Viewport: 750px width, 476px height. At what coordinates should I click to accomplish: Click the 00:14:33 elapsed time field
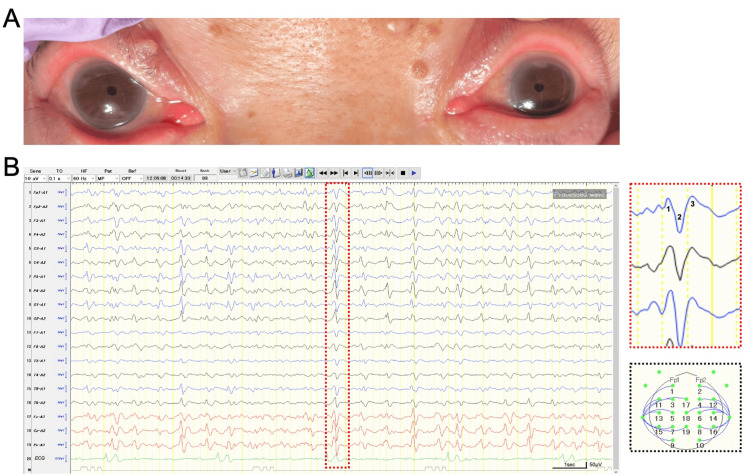181,178
